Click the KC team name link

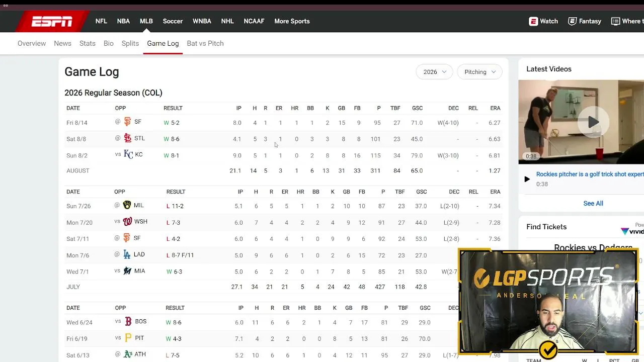point(139,154)
